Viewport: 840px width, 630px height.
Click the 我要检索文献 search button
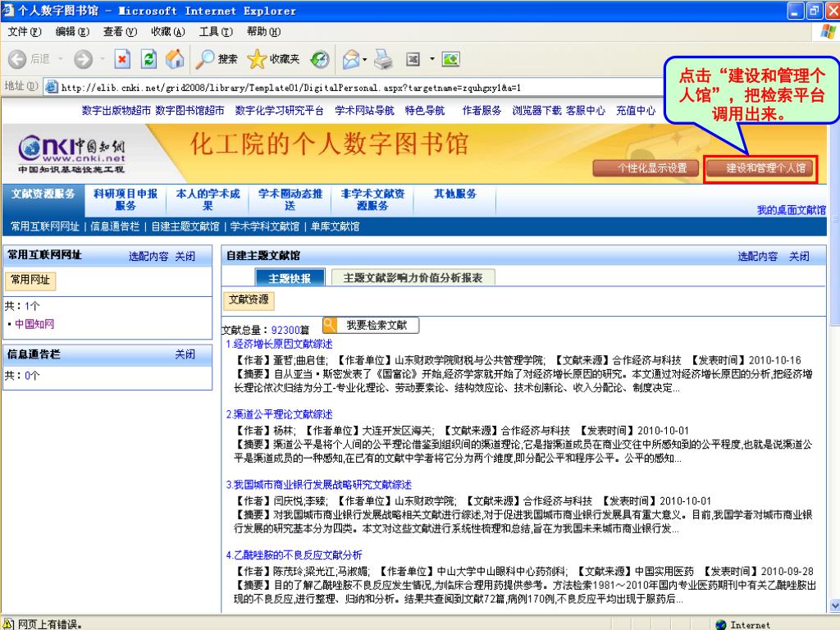pyautogui.click(x=371, y=325)
